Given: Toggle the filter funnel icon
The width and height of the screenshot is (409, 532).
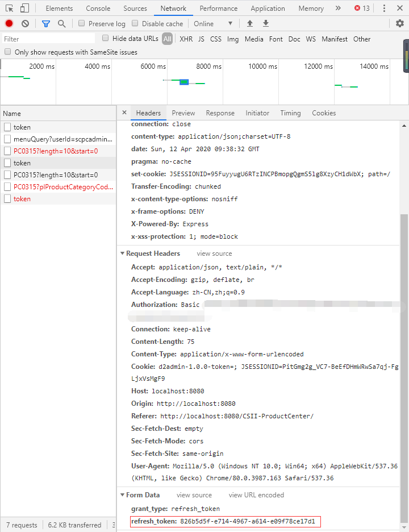Looking at the screenshot, I should click(x=46, y=23).
